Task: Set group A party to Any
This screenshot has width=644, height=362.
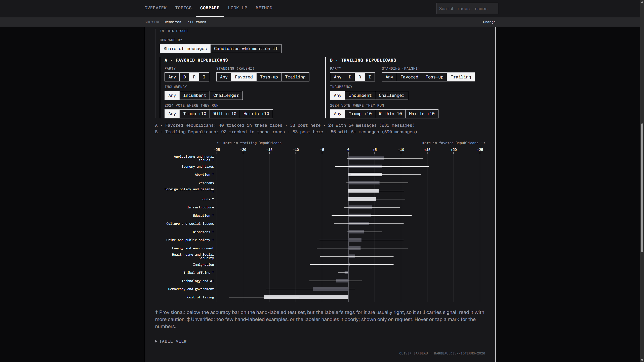Action: [172, 77]
